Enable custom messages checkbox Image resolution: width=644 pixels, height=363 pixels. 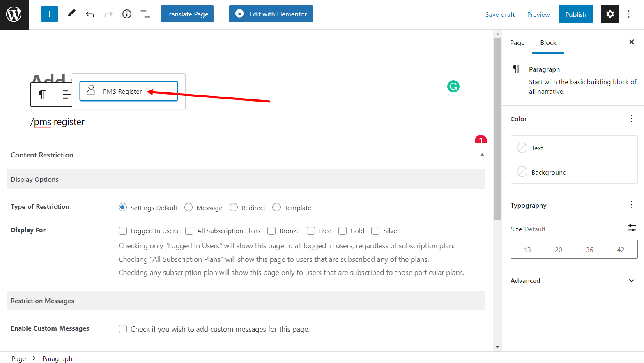pyautogui.click(x=123, y=329)
